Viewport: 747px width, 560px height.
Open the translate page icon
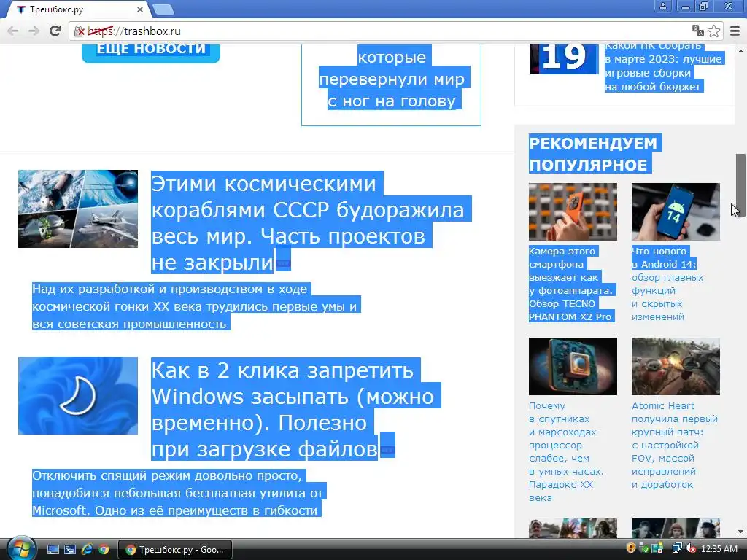pyautogui.click(x=698, y=31)
